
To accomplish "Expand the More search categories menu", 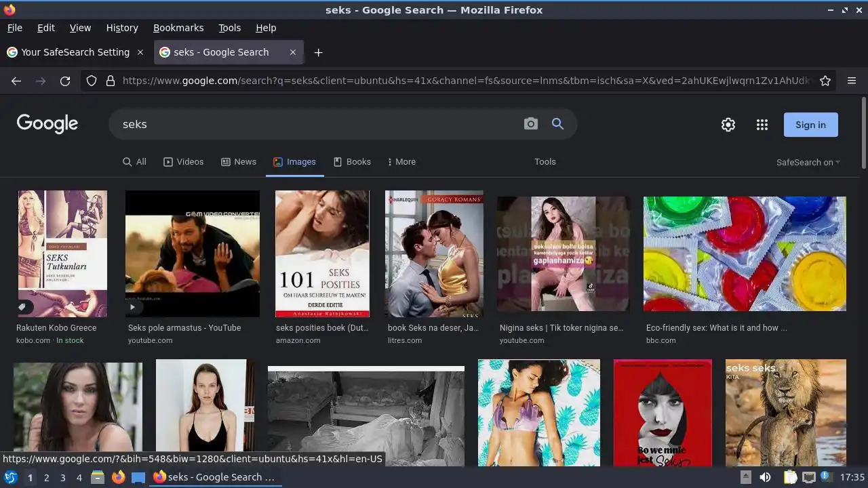I will pyautogui.click(x=401, y=162).
